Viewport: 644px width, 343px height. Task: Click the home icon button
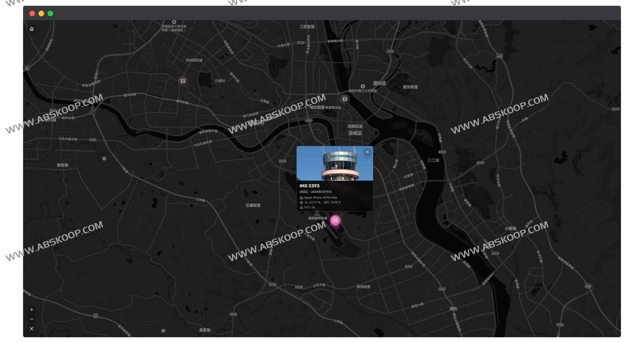pyautogui.click(x=32, y=29)
